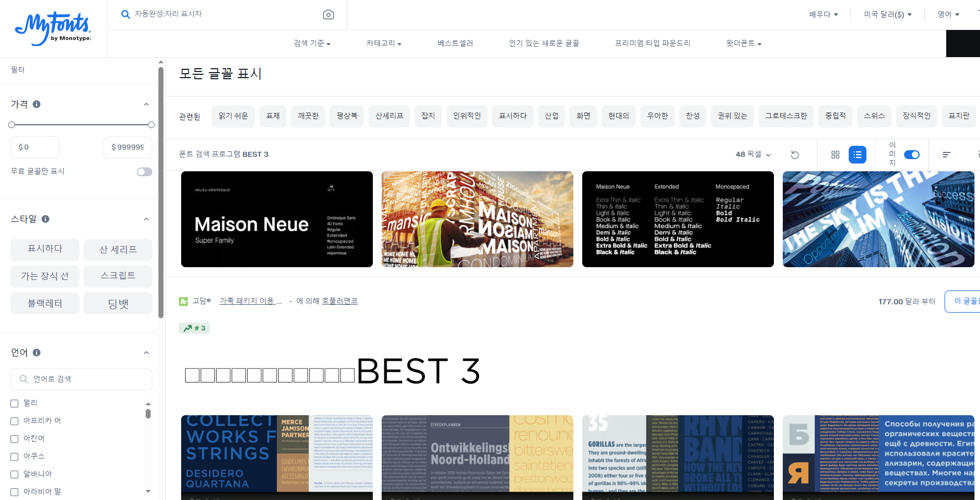Click info icon next to 언어
This screenshot has height=500, width=980.
37,353
